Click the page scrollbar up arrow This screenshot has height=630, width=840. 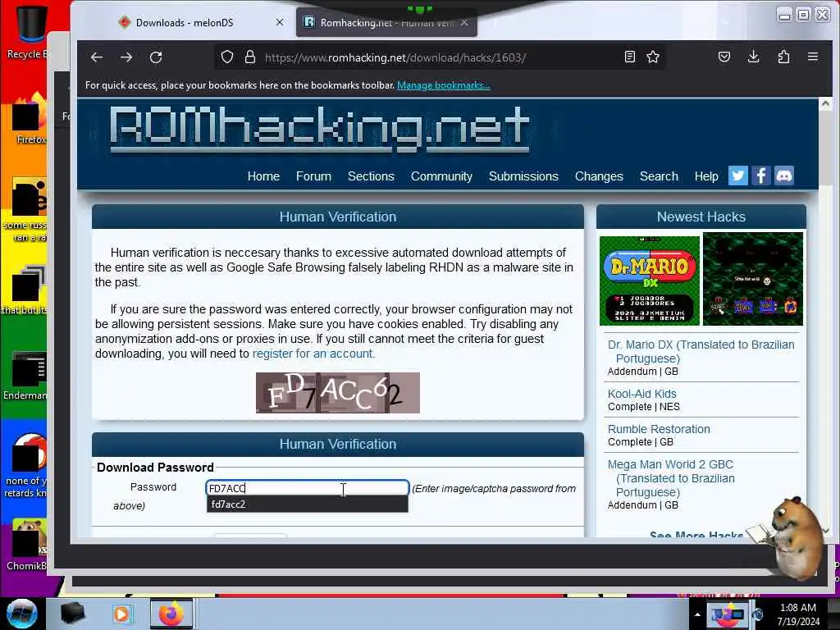pos(825,104)
